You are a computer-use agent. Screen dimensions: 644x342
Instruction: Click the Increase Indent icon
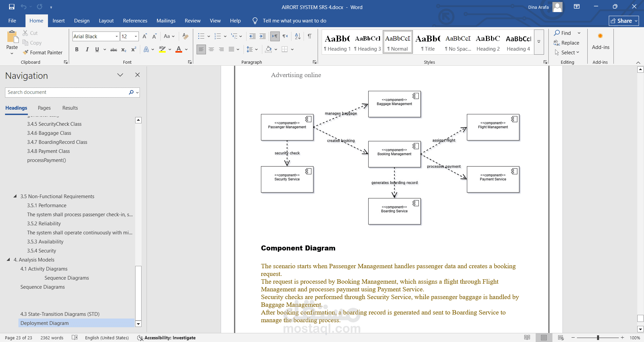[263, 36]
